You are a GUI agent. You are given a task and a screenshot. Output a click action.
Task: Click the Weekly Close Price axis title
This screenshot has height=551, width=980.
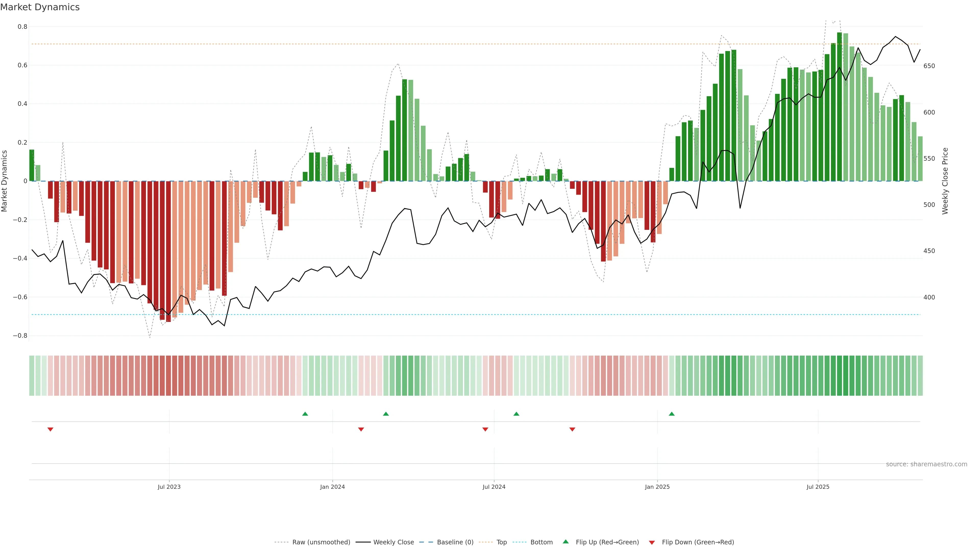945,181
